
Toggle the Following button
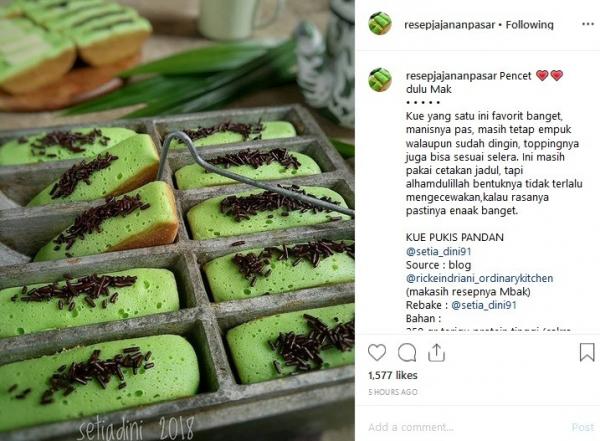[x=530, y=25]
